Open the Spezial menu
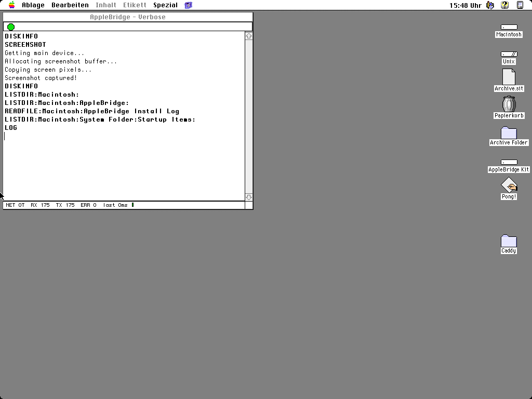Screen dimensions: 532x399 point(166,5)
